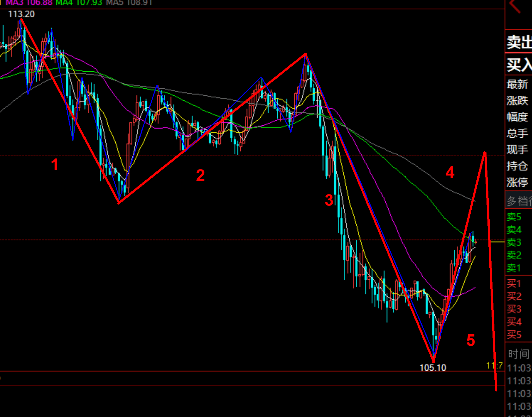The width and height of the screenshot is (532, 417).
Task: Click the MA3 106.88 indicator label
Action: tap(29, 3)
